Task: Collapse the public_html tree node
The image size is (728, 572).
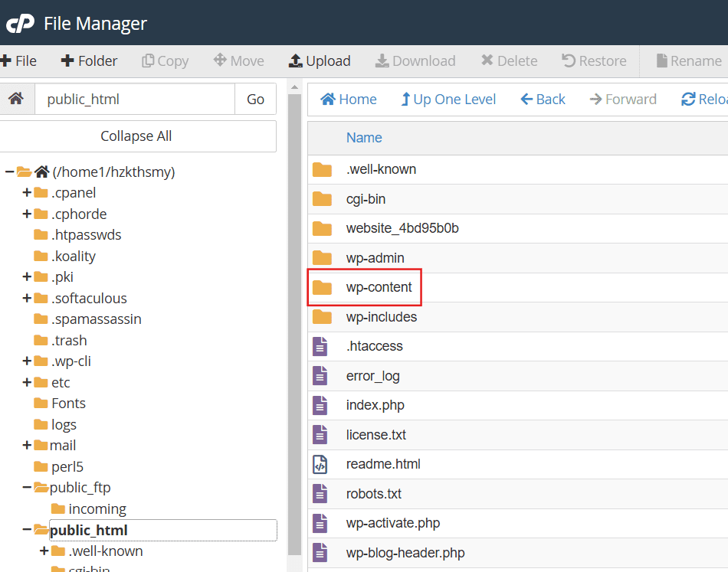Action: click(x=27, y=530)
